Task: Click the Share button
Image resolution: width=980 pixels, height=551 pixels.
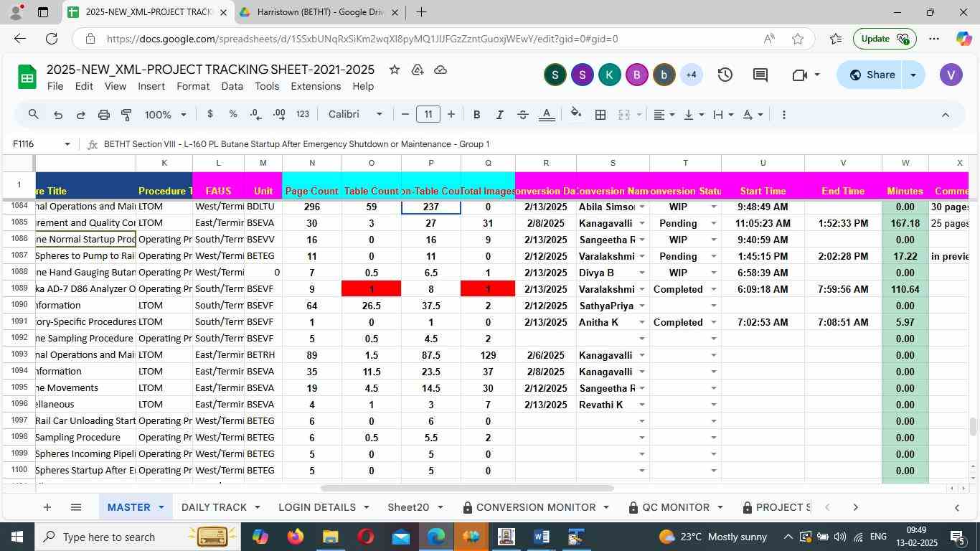Action: (x=871, y=75)
